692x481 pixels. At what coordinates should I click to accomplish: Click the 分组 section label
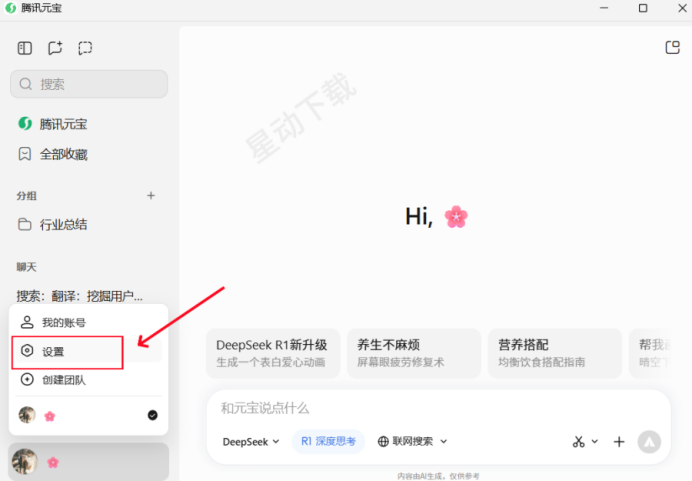(26, 196)
